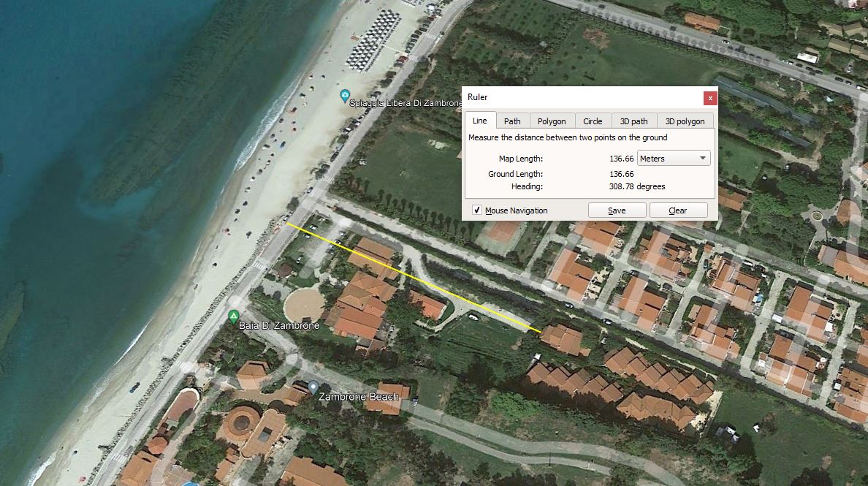The width and height of the screenshot is (868, 486).
Task: Open the Circle measurement tab
Action: click(x=593, y=121)
